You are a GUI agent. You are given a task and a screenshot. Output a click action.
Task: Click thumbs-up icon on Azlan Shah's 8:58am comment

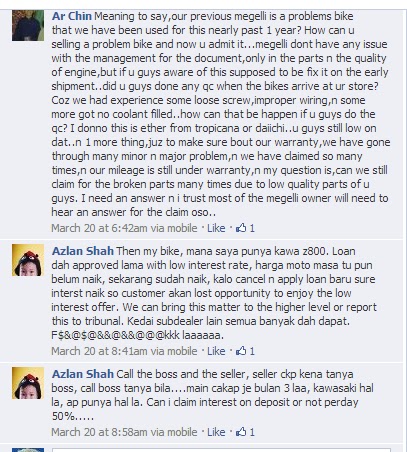pos(241,432)
